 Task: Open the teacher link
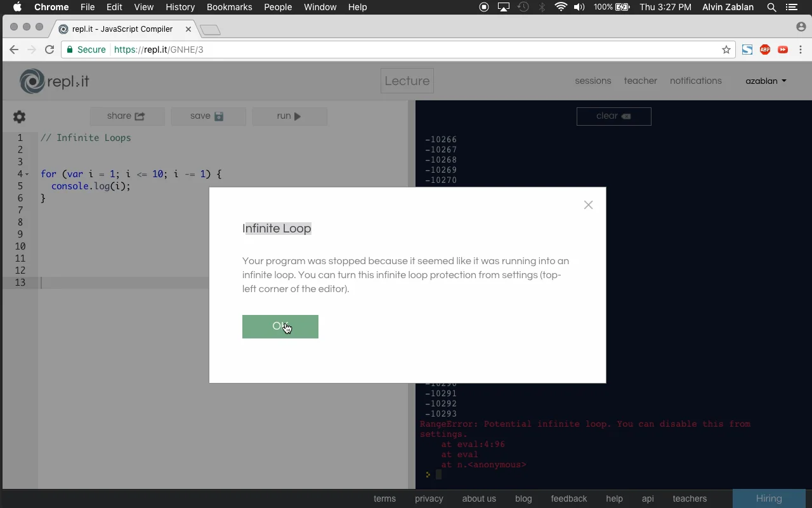pos(640,81)
